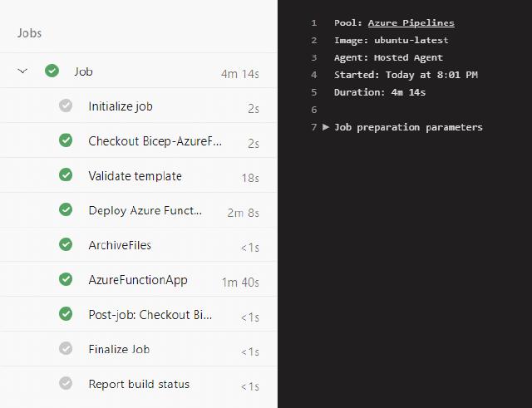Collapse the Job tree with the chevron
Image resolution: width=532 pixels, height=408 pixels.
pyautogui.click(x=22, y=71)
